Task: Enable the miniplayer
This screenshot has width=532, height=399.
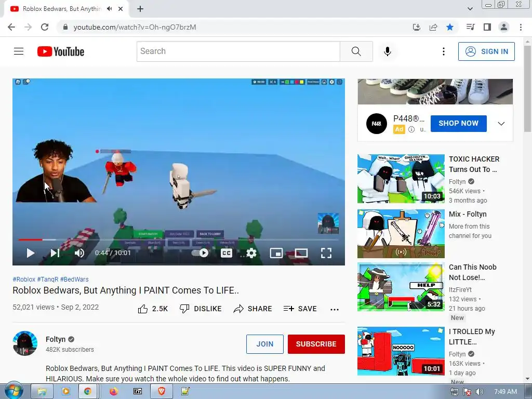Action: (x=276, y=253)
